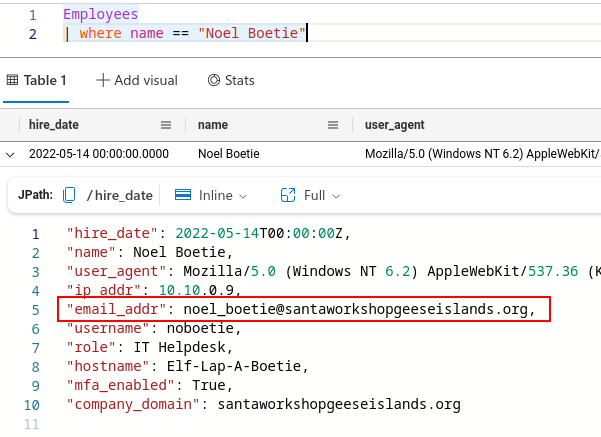Open the Inline dropdown chevron
The height and width of the screenshot is (437, 601).
[x=243, y=196]
